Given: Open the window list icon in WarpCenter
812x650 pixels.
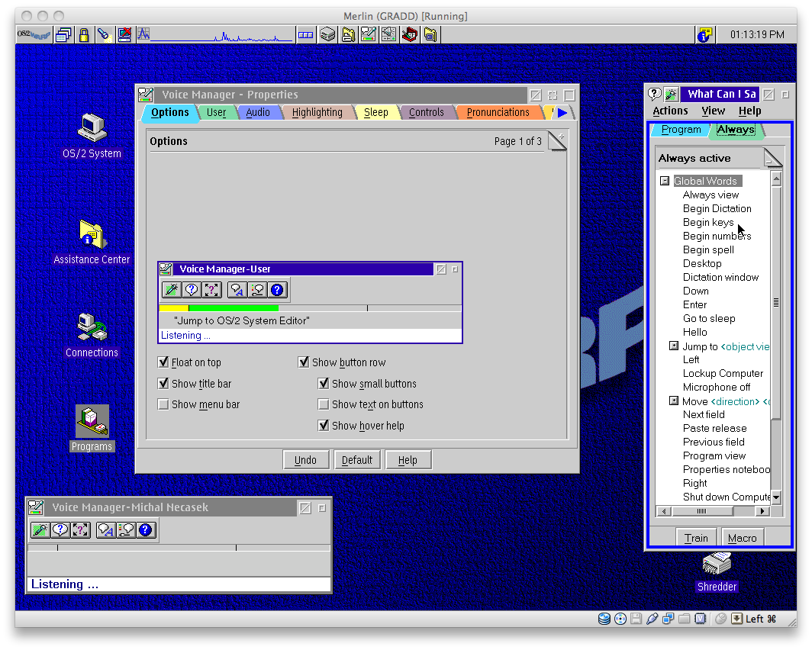Looking at the screenshot, I should (x=63, y=34).
